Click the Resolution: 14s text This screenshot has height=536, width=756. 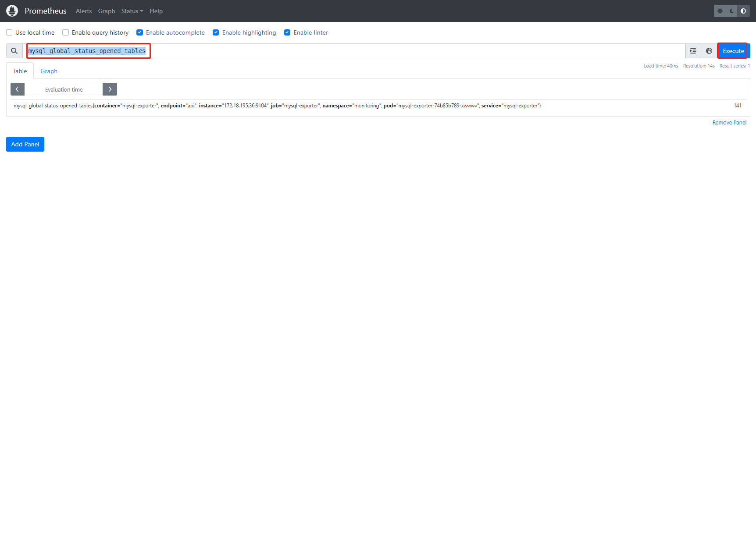[x=699, y=66]
